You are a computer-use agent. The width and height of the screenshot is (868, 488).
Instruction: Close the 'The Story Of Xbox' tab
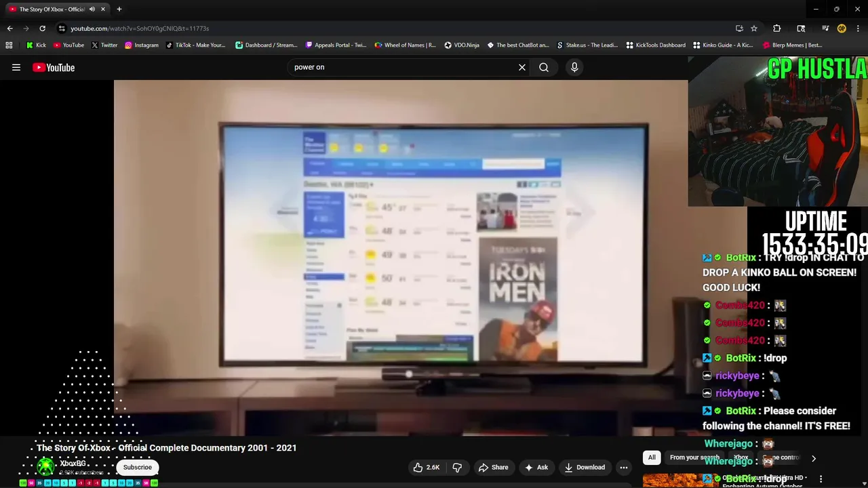tap(103, 9)
